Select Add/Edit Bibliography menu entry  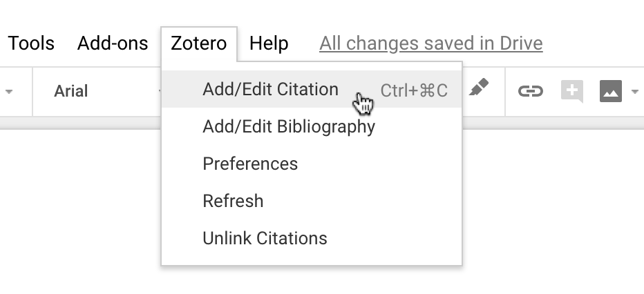click(288, 126)
